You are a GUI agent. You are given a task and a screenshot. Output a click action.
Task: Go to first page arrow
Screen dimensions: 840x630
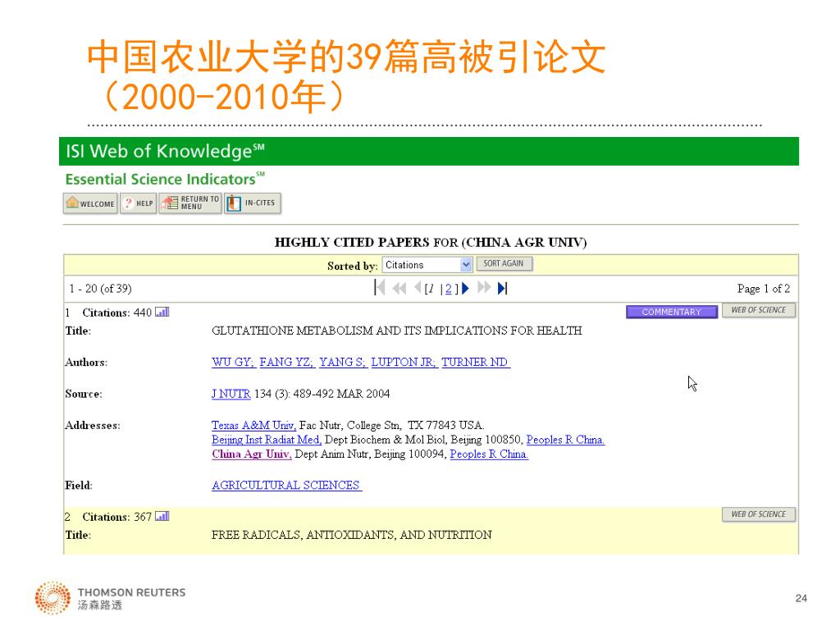(x=380, y=288)
